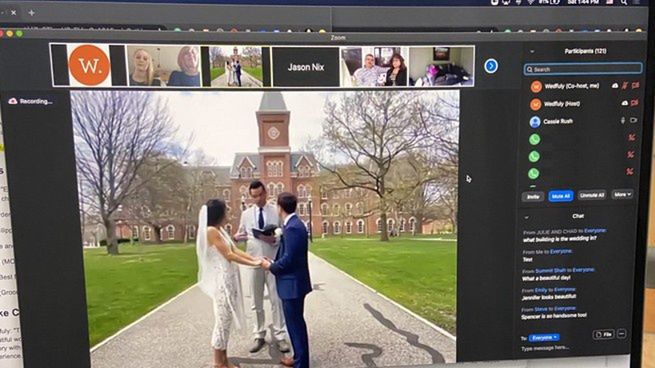
Task: Click Cassie Rush's microphone icon
Action: 623,120
